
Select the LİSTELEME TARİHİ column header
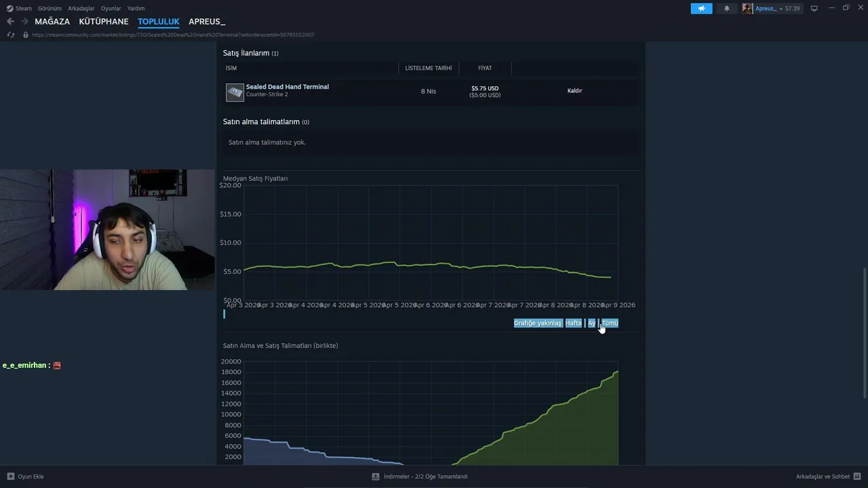429,68
